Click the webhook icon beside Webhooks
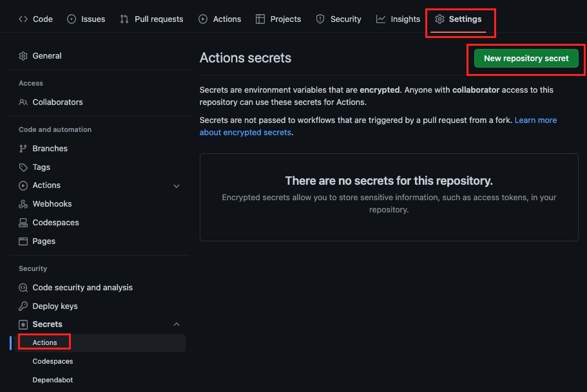This screenshot has height=392, width=587. [x=23, y=204]
